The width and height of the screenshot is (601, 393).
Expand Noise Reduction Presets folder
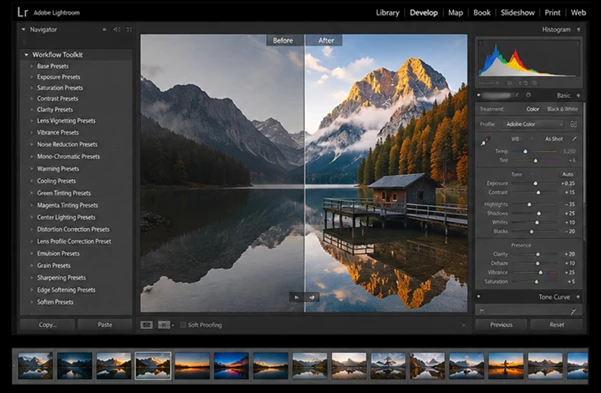(31, 145)
